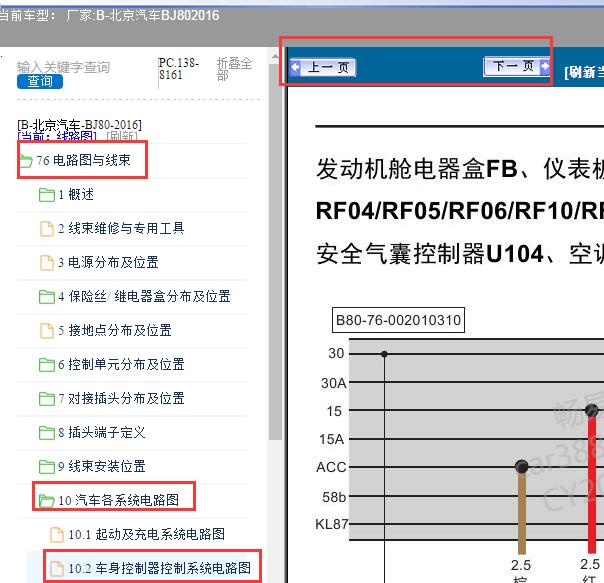Open 10.1 起动及充电系统电路图

[x=147, y=534]
